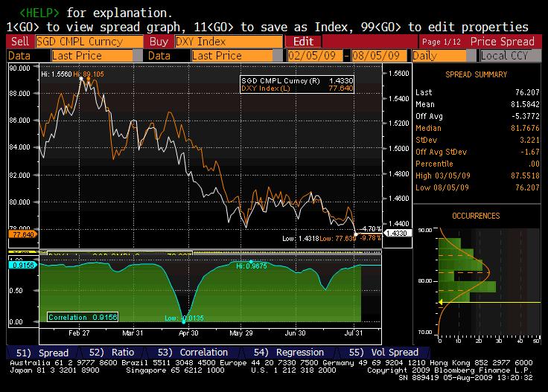Click the Buy security field DXY Index
This screenshot has width=548, height=392.
[x=229, y=42]
